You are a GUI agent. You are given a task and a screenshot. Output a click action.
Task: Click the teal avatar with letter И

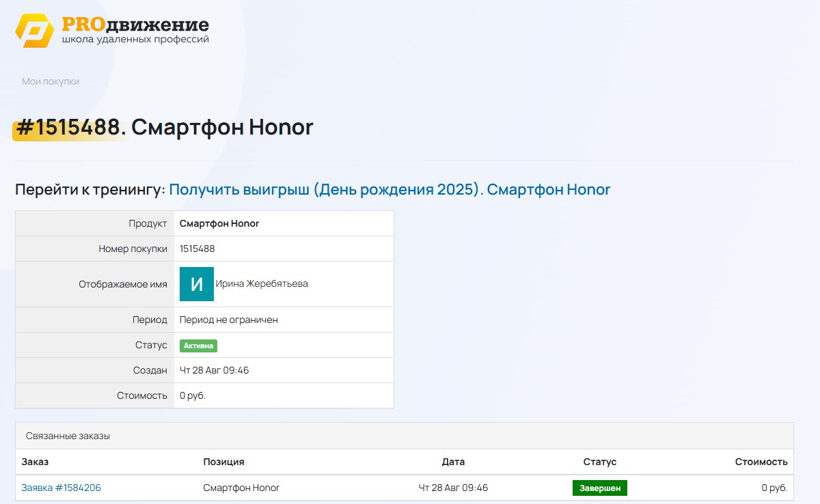(x=197, y=284)
